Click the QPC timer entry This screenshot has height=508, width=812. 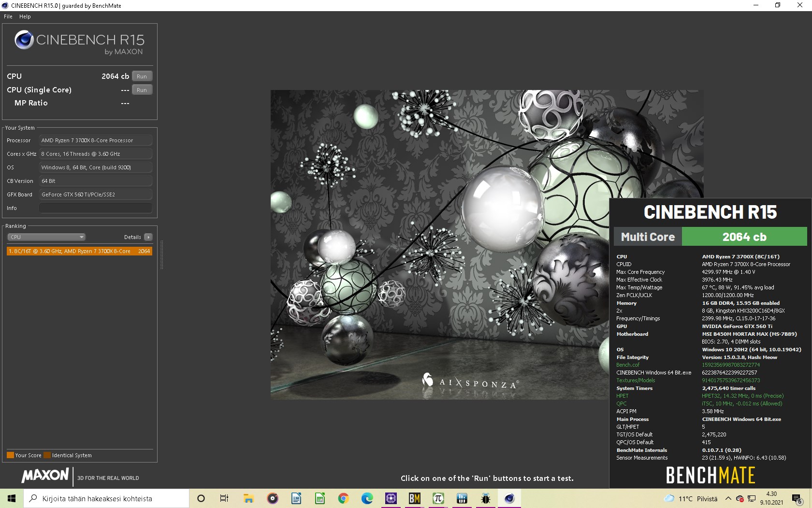coord(621,403)
